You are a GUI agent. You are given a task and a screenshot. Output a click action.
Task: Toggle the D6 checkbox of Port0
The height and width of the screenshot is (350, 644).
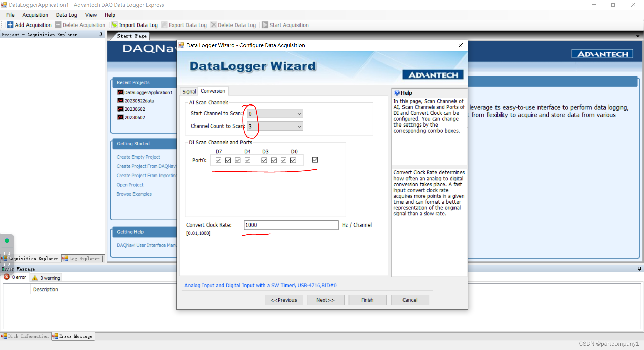pos(228,160)
